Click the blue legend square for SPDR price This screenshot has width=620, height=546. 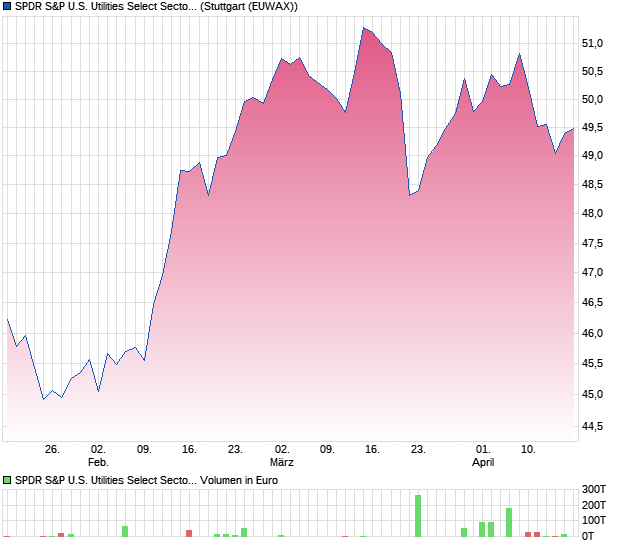click(x=7, y=6)
